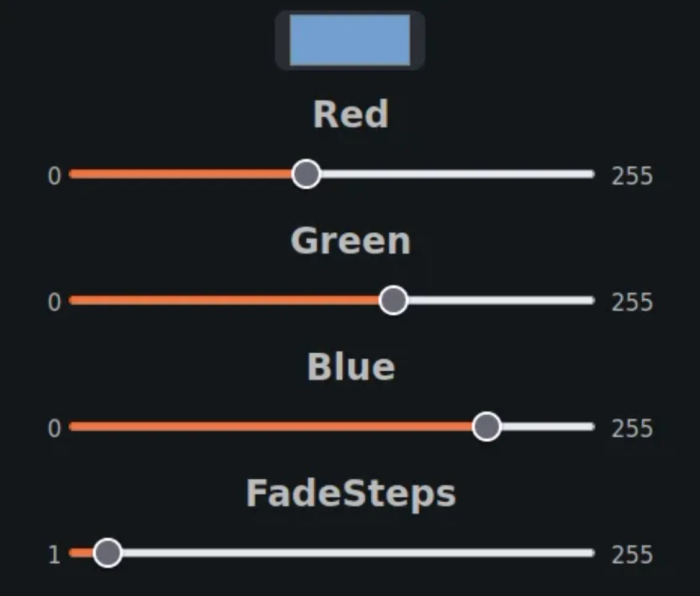The height and width of the screenshot is (596, 700).
Task: Click the light blue color preview swatch
Action: pos(350,40)
